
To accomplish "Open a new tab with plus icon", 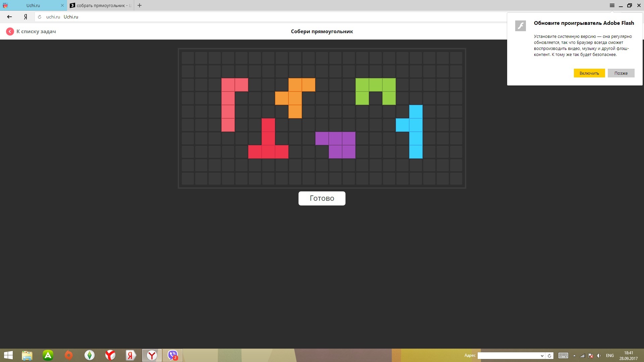I will click(140, 5).
